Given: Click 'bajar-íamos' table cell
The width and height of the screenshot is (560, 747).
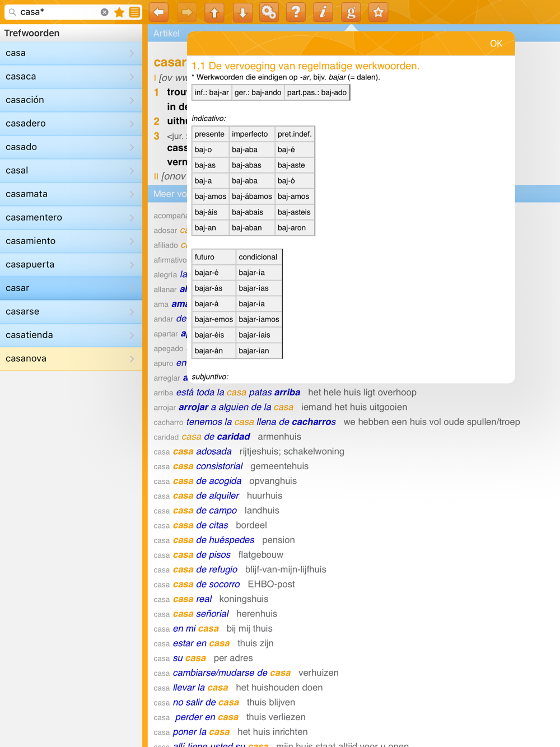Looking at the screenshot, I should (259, 320).
